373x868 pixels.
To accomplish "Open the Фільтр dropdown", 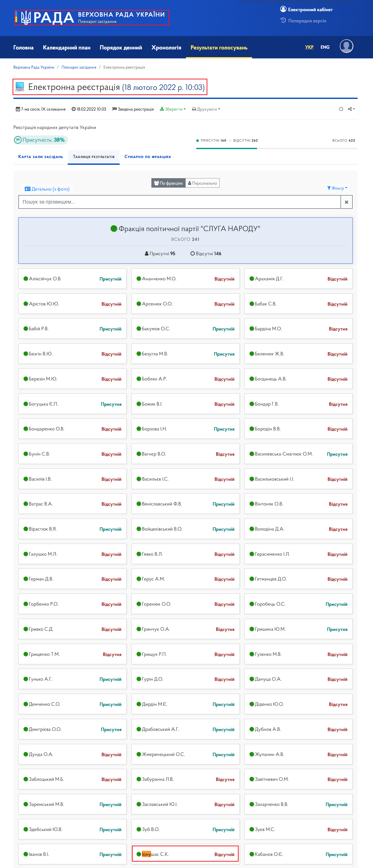I will point(337,188).
